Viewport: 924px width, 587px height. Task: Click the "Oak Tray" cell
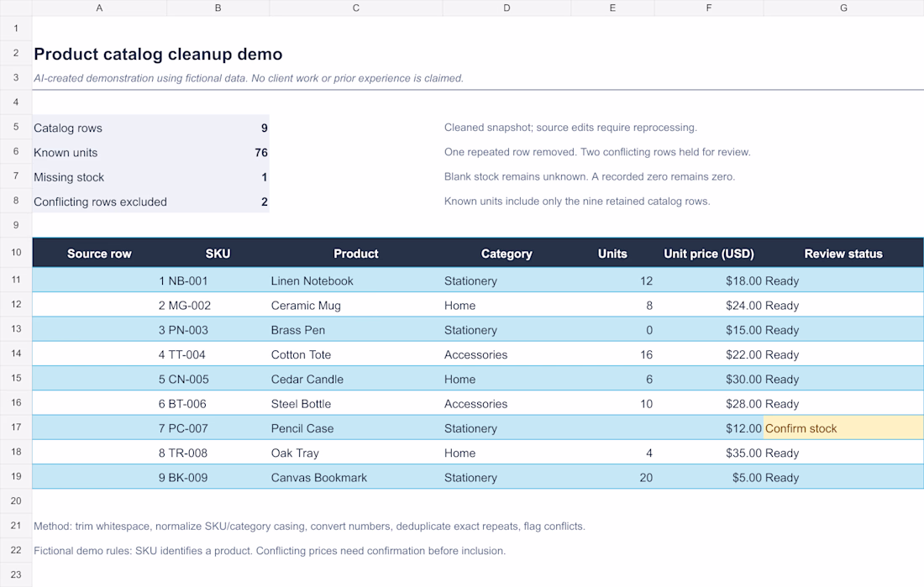356,453
